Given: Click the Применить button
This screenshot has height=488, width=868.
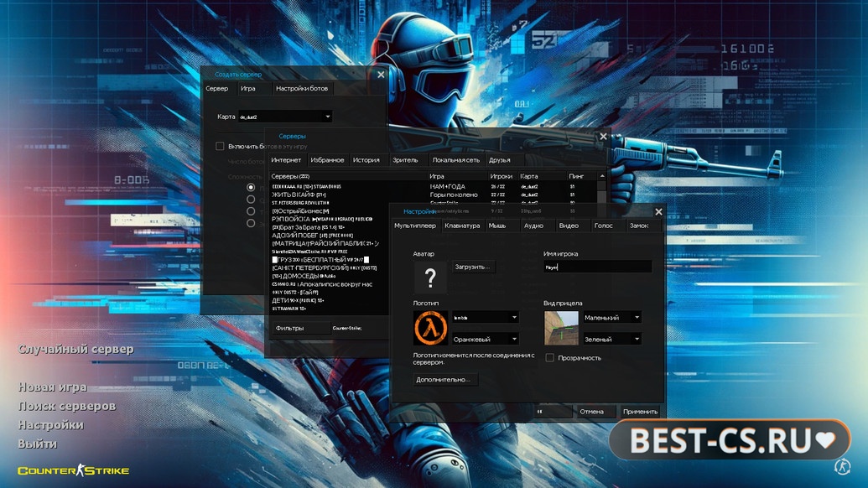Looking at the screenshot, I should [641, 412].
